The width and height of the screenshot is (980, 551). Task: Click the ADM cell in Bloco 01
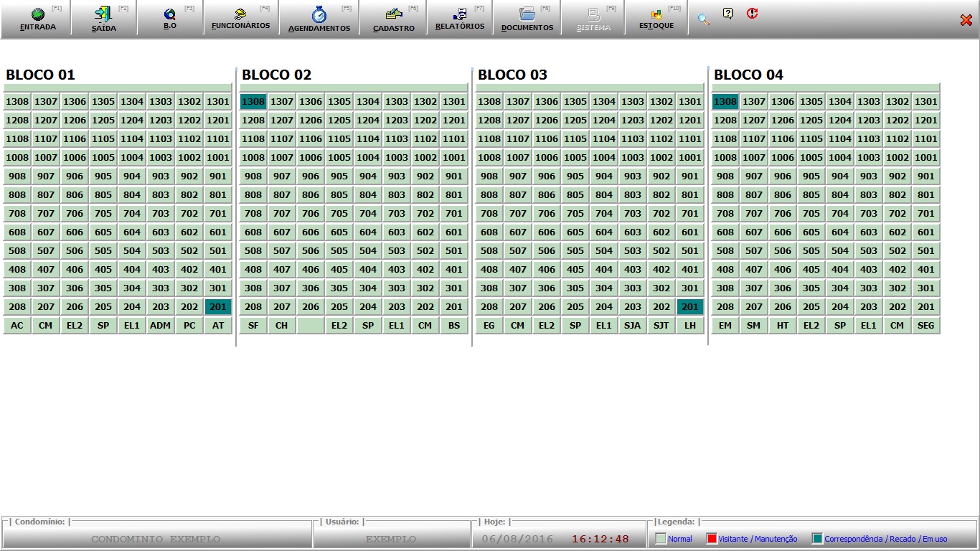point(161,326)
